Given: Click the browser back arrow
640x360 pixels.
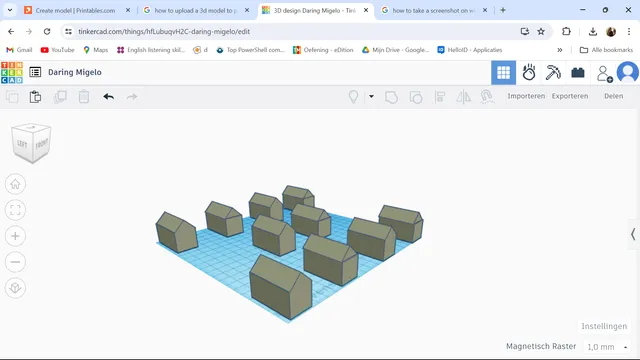Looking at the screenshot, I should (x=11, y=31).
